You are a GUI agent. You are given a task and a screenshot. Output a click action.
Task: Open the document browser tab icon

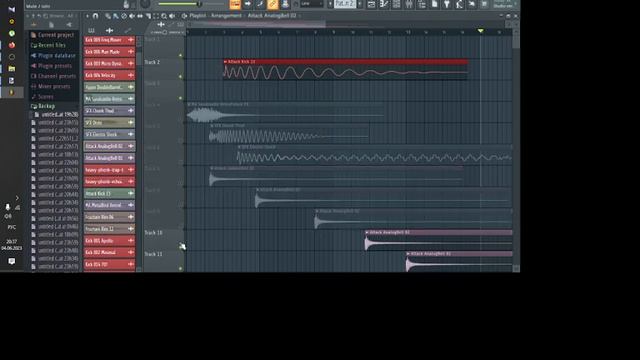click(51, 25)
